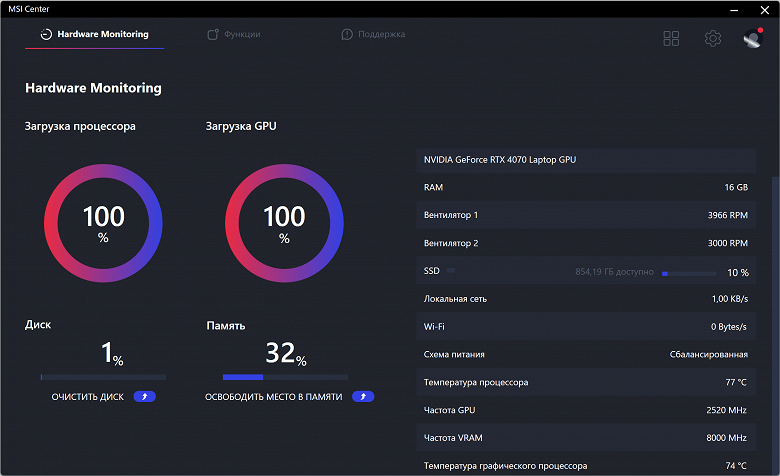Click the Функции tab icon
780x476 pixels.
(213, 34)
